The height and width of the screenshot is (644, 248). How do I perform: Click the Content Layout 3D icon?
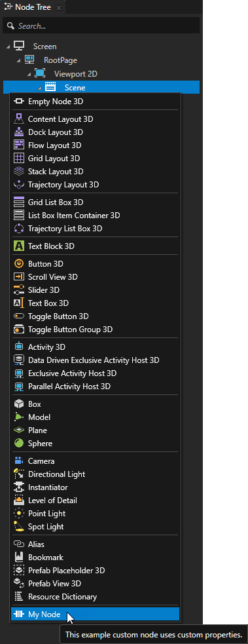click(x=19, y=119)
